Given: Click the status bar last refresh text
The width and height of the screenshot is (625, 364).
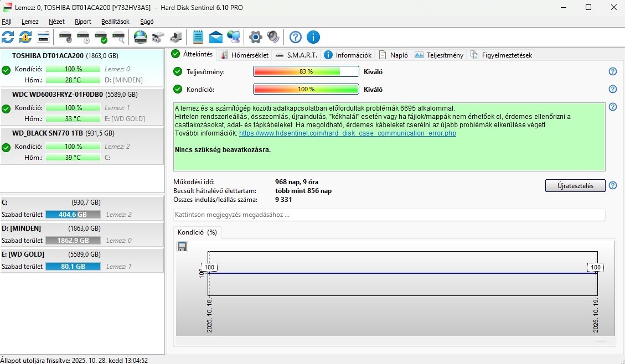Looking at the screenshot, I should (x=74, y=361).
